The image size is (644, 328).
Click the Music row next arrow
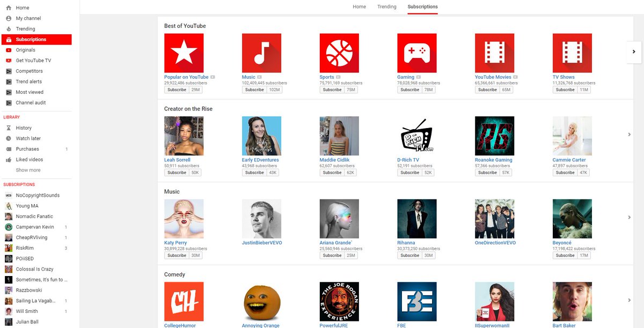click(629, 217)
